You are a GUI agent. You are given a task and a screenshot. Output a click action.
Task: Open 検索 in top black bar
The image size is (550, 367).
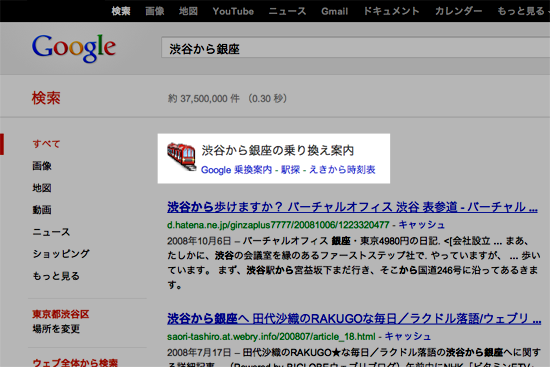tap(121, 11)
